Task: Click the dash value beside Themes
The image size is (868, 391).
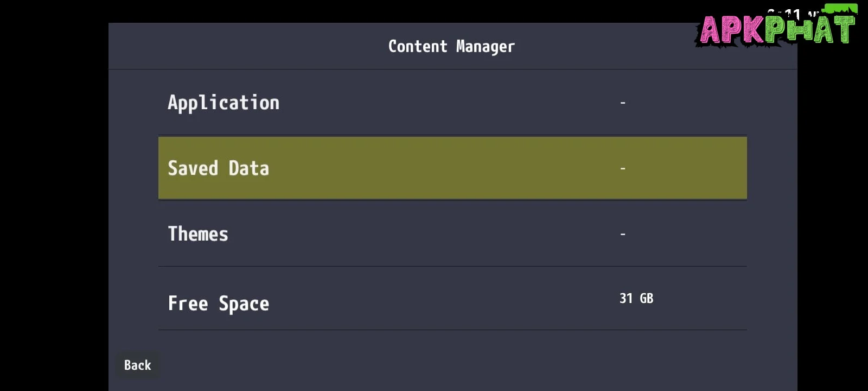Action: tap(623, 234)
